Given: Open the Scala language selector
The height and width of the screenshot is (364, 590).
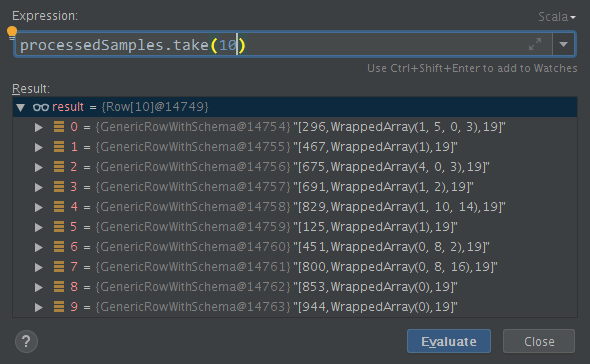Looking at the screenshot, I should 557,17.
